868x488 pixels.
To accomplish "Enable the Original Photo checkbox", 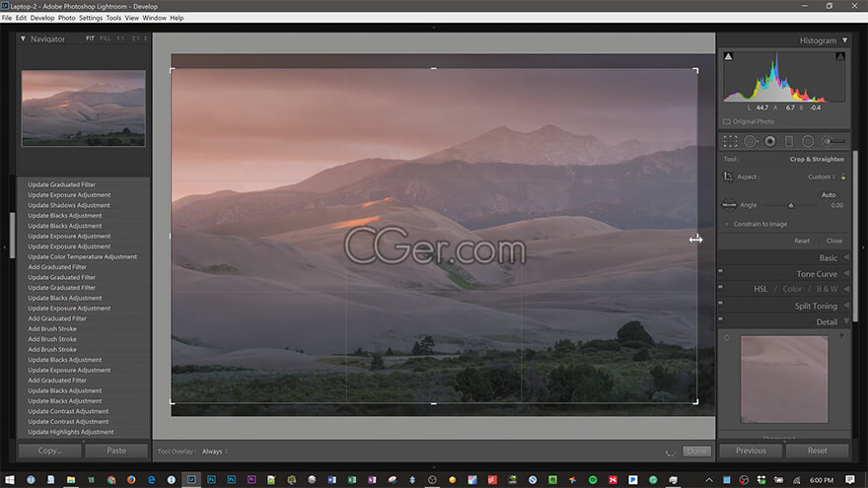I will (726, 121).
